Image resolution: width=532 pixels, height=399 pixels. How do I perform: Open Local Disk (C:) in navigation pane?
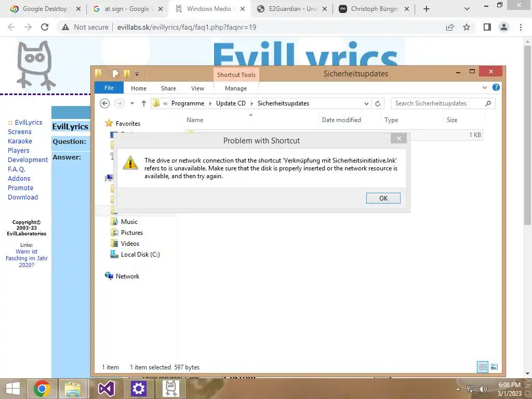tap(140, 255)
